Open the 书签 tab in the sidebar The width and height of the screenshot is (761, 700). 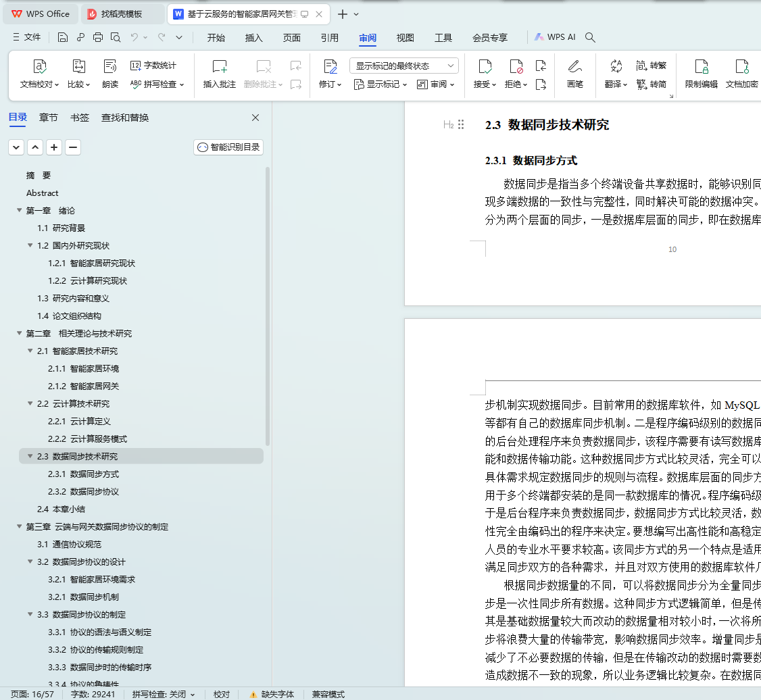pyautogui.click(x=80, y=118)
